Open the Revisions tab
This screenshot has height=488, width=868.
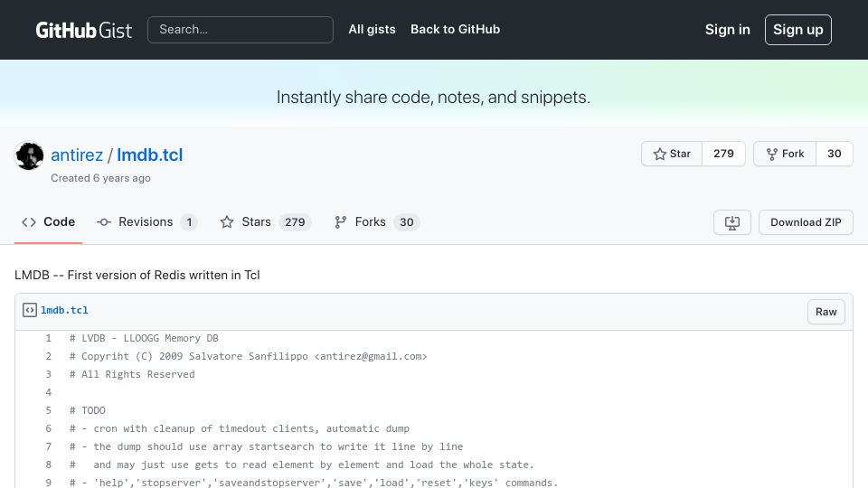pos(146,222)
